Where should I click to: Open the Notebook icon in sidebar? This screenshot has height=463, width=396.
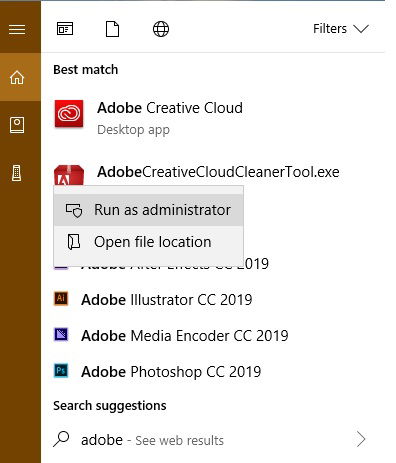click(17, 125)
